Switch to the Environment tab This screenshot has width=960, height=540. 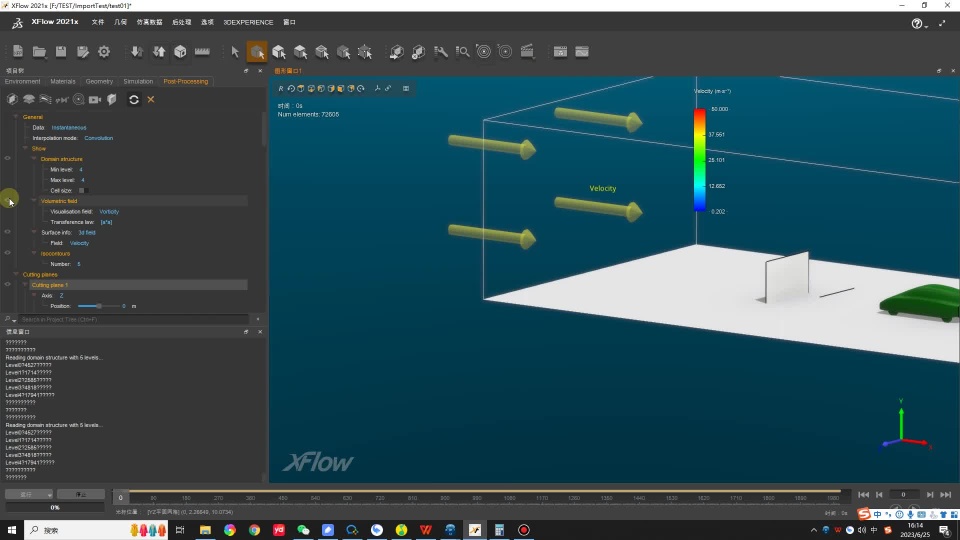coord(22,81)
